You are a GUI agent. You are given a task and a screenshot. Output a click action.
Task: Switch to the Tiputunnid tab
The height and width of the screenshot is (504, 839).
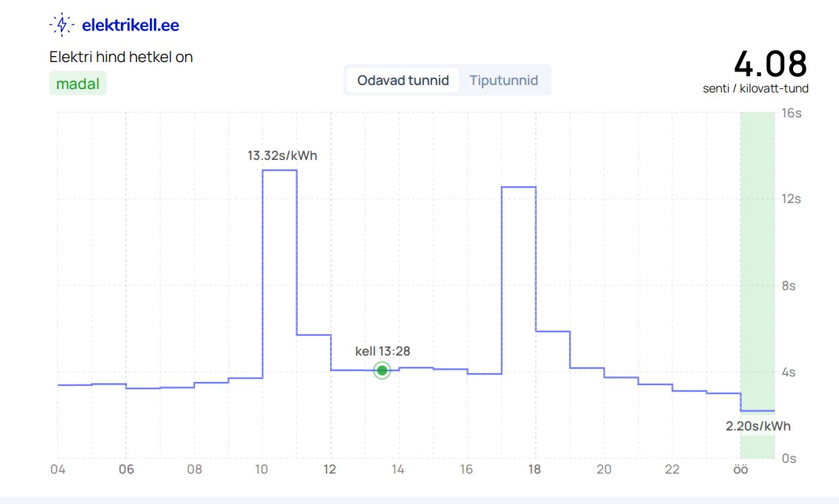(x=504, y=80)
